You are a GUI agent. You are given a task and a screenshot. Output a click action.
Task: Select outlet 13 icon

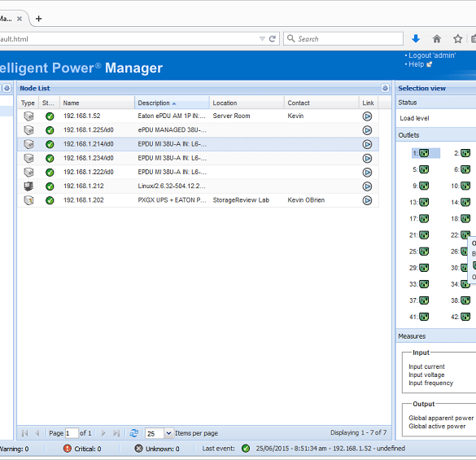(424, 203)
